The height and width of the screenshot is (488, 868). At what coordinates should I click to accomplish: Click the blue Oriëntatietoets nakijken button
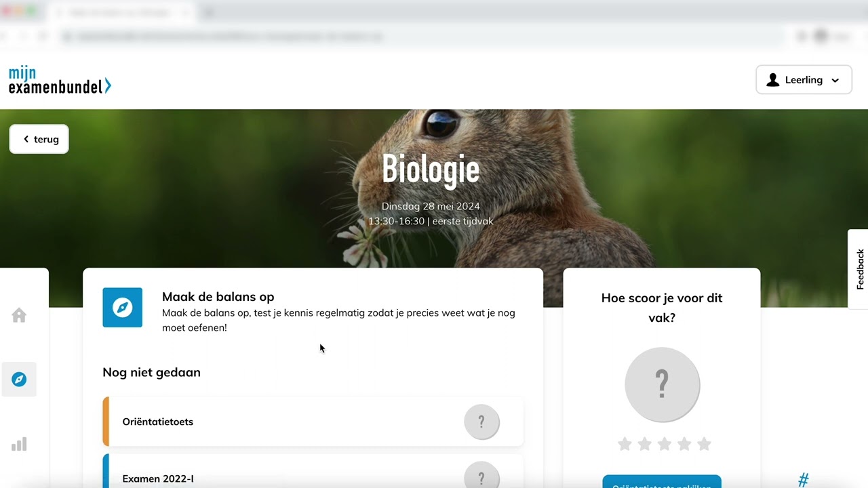[x=662, y=482]
